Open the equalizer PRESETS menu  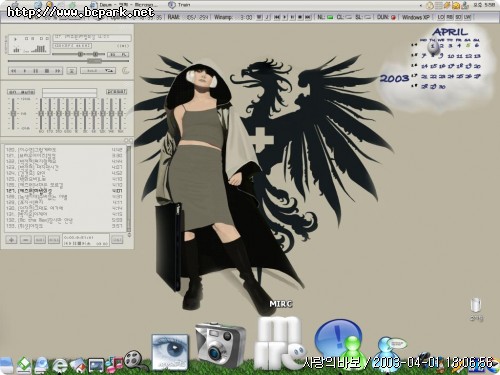116,92
